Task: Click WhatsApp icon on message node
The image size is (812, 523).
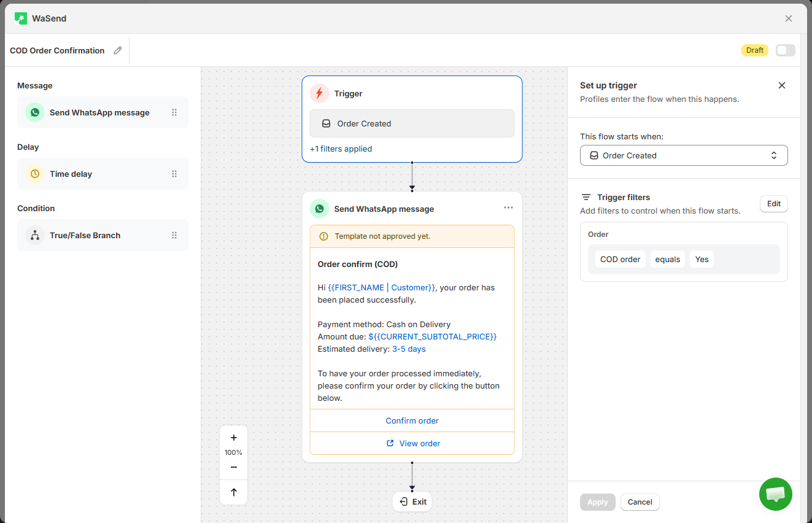Action: [x=319, y=209]
